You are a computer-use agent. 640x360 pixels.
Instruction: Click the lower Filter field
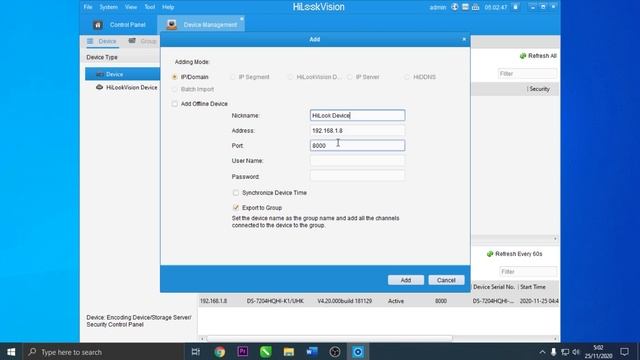528,271
